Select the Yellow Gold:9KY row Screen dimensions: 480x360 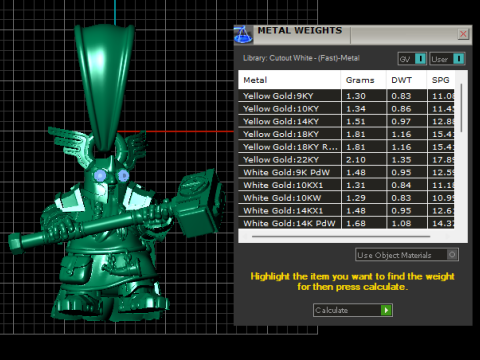point(346,96)
